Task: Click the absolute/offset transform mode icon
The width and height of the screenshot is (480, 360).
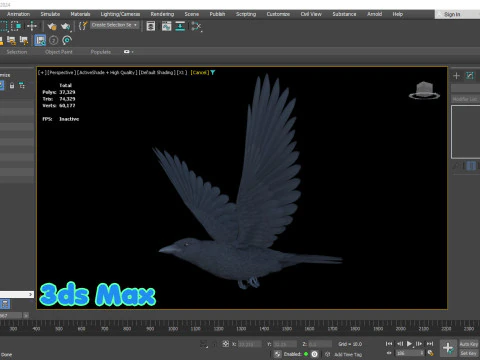Action: pos(226,344)
